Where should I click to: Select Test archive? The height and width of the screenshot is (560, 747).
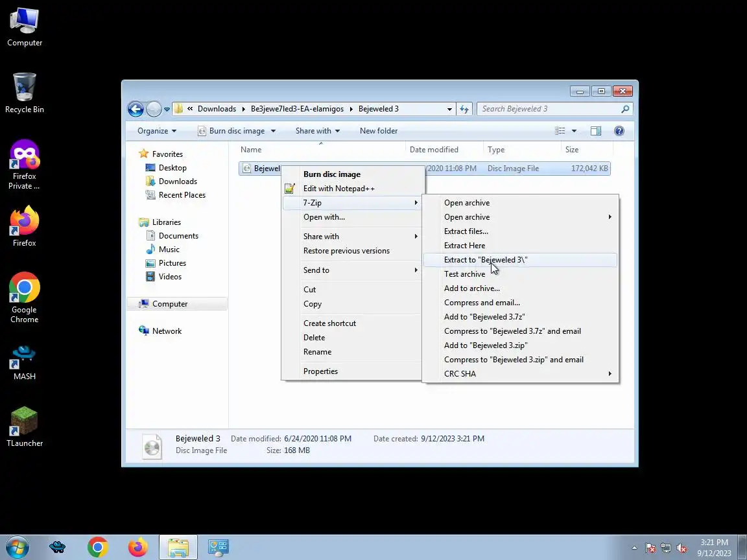click(520, 274)
